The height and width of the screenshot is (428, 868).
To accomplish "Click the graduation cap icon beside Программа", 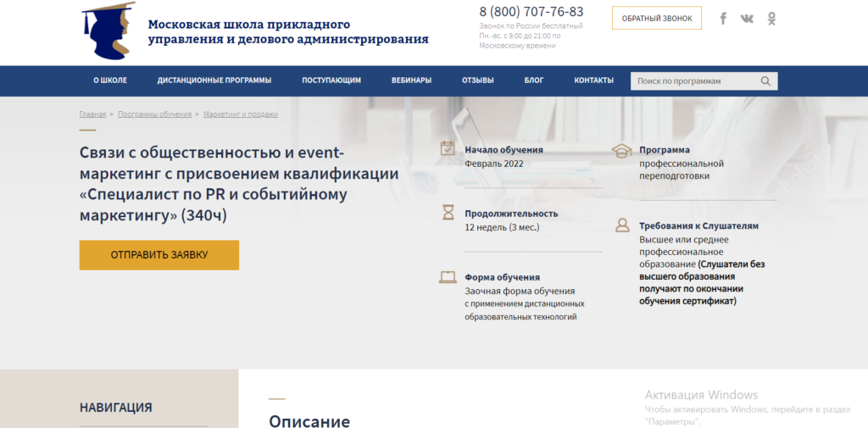I will [x=622, y=150].
